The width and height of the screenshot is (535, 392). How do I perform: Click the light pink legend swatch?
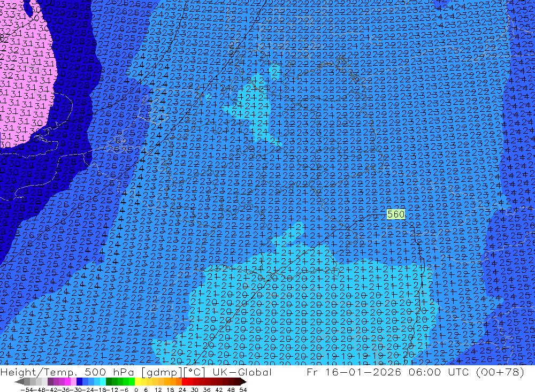73,381
